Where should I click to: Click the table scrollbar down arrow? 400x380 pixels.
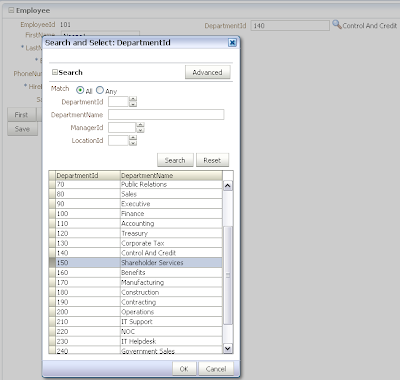[228, 349]
